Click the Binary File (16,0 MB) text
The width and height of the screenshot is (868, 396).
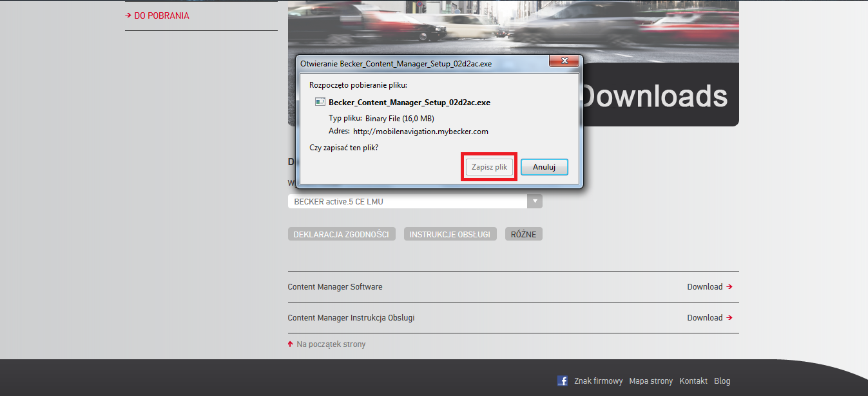point(400,119)
